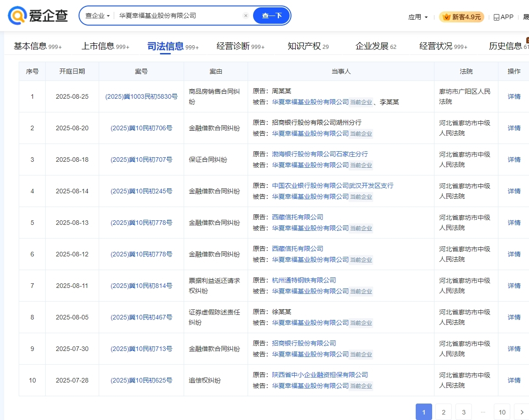
Task: Open case (2025)冀10民初707号
Action: (x=141, y=159)
